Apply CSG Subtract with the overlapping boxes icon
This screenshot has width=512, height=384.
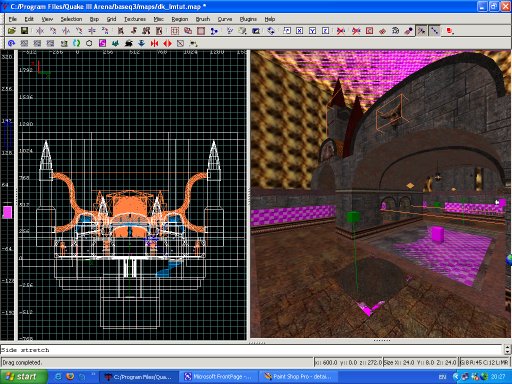188,31
